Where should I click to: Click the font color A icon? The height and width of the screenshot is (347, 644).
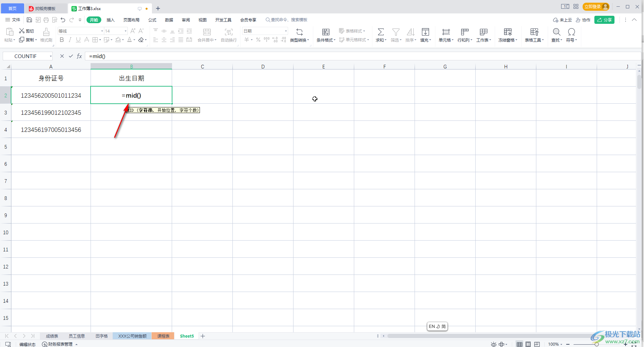pos(129,40)
